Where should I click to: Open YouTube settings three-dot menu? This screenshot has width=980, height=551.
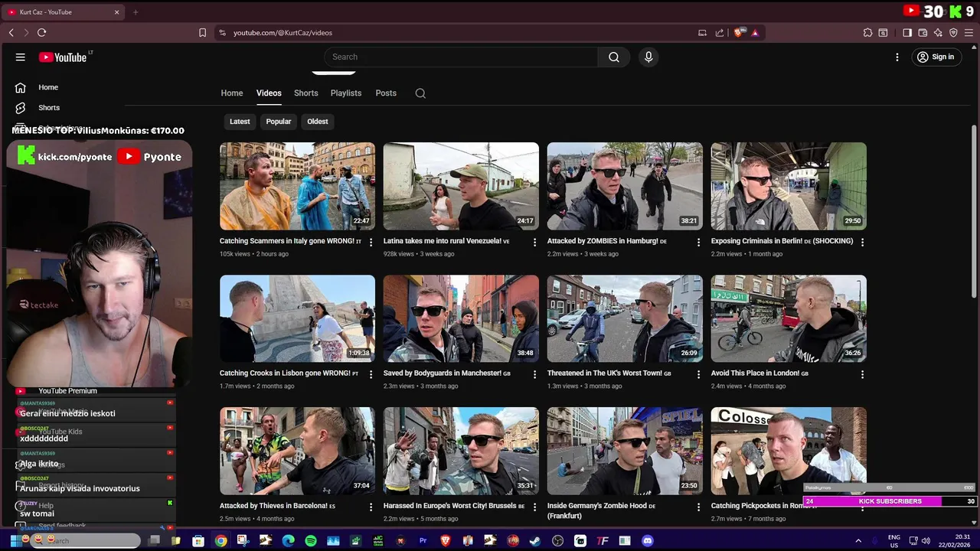point(897,57)
